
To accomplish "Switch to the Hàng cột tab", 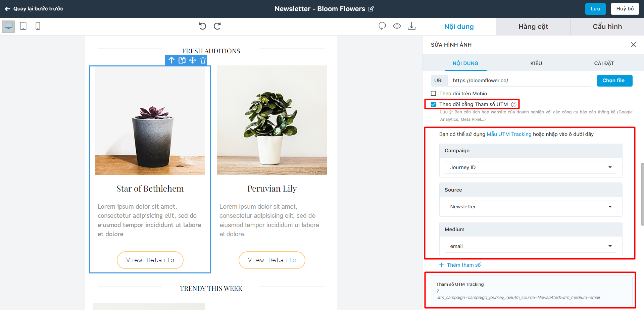I will [x=533, y=26].
